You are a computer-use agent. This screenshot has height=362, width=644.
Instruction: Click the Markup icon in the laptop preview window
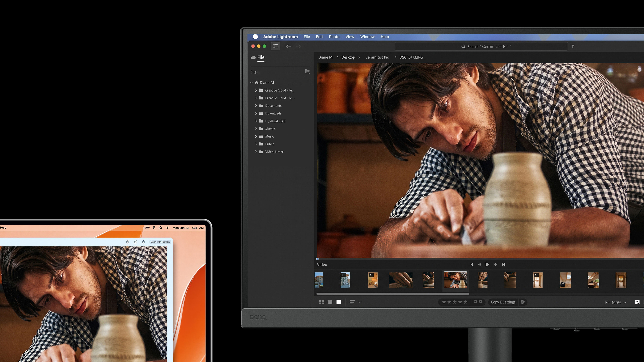[x=127, y=242]
